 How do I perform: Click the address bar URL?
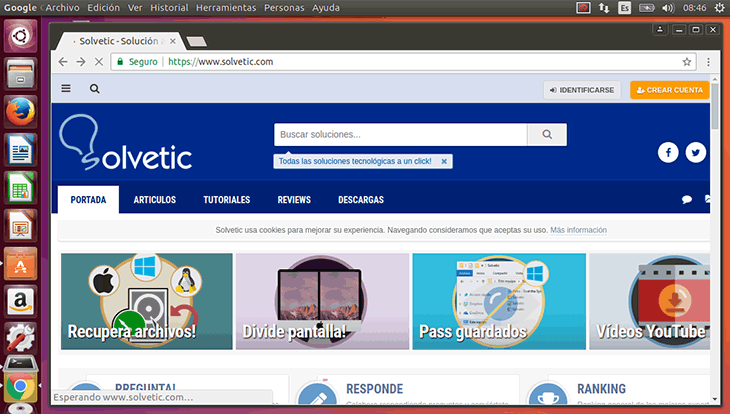[221, 62]
